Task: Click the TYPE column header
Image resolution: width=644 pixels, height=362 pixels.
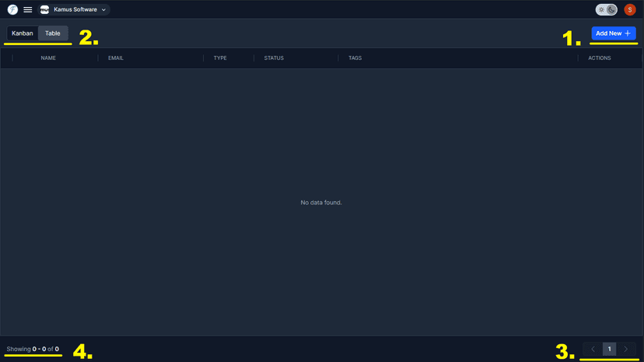Action: [x=220, y=57]
